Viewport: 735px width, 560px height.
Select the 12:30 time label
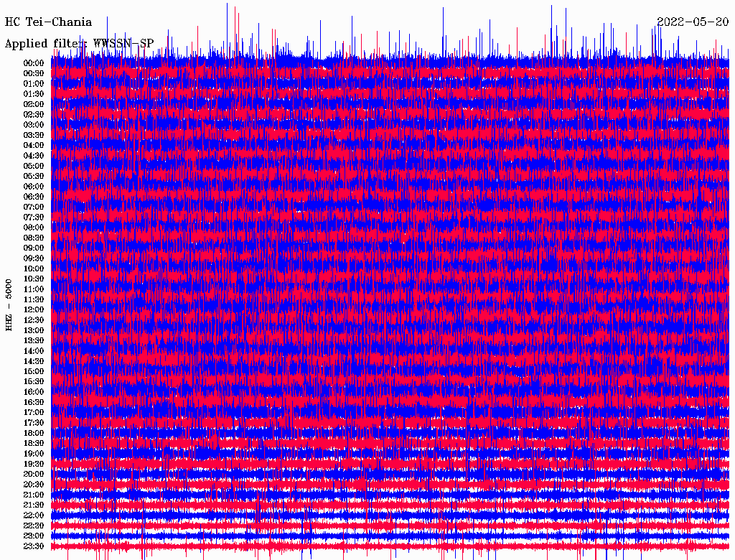pos(34,320)
